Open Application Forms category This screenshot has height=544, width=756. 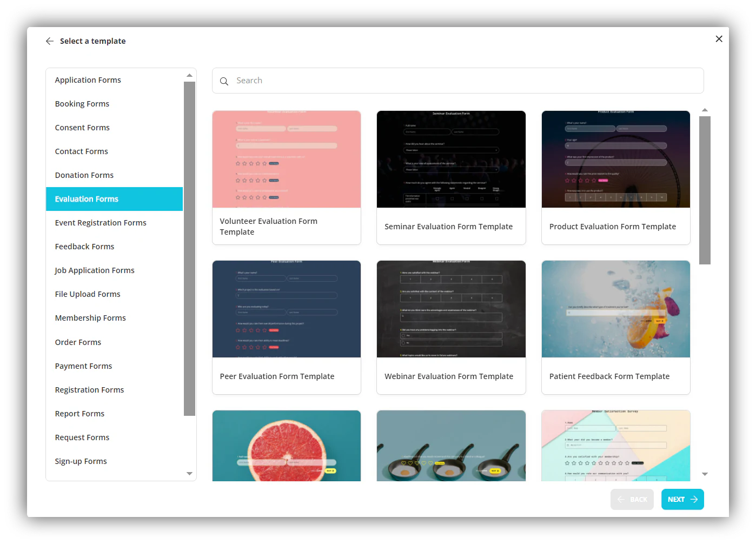pyautogui.click(x=114, y=80)
